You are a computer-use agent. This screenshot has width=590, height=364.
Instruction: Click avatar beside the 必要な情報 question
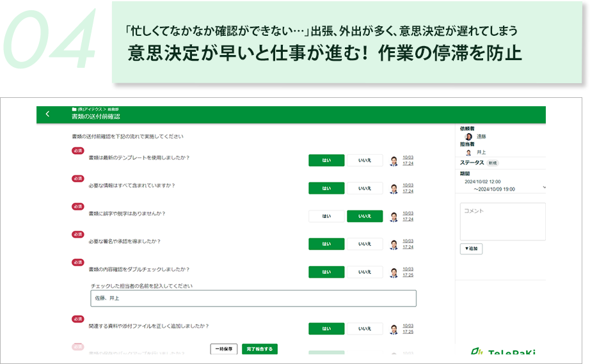click(x=394, y=189)
